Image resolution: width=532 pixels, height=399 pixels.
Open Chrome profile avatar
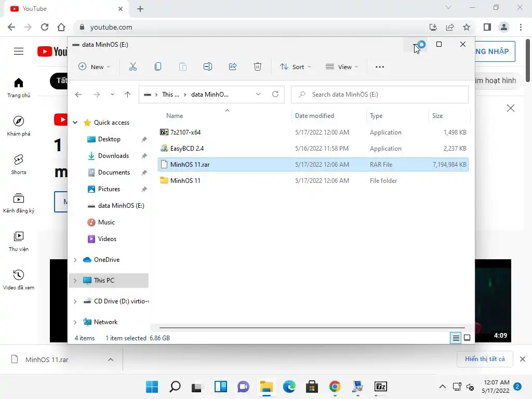coord(504,27)
